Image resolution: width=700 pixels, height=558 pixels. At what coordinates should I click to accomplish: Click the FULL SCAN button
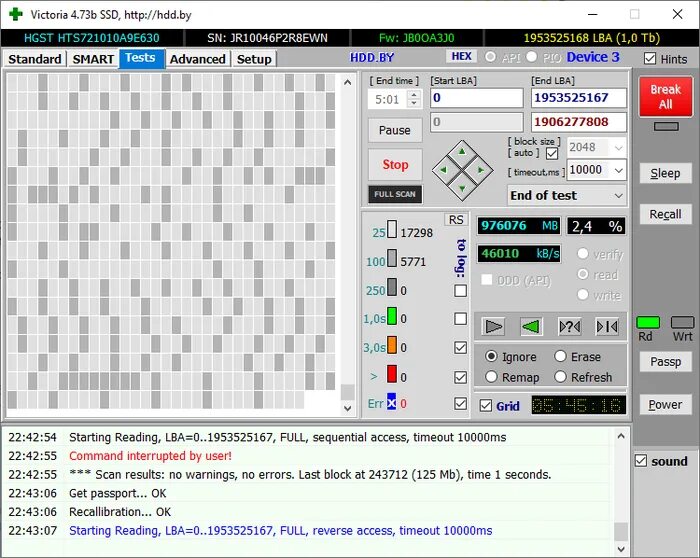click(x=395, y=194)
